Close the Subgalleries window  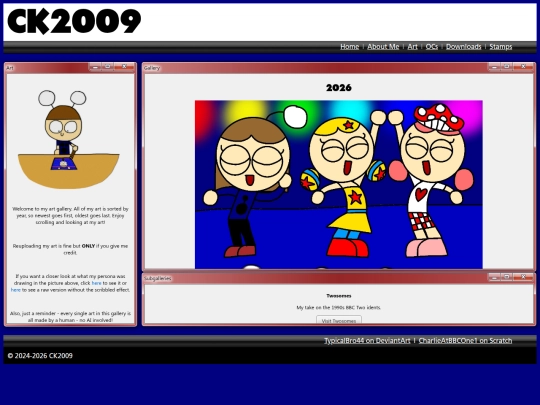pos(523,277)
